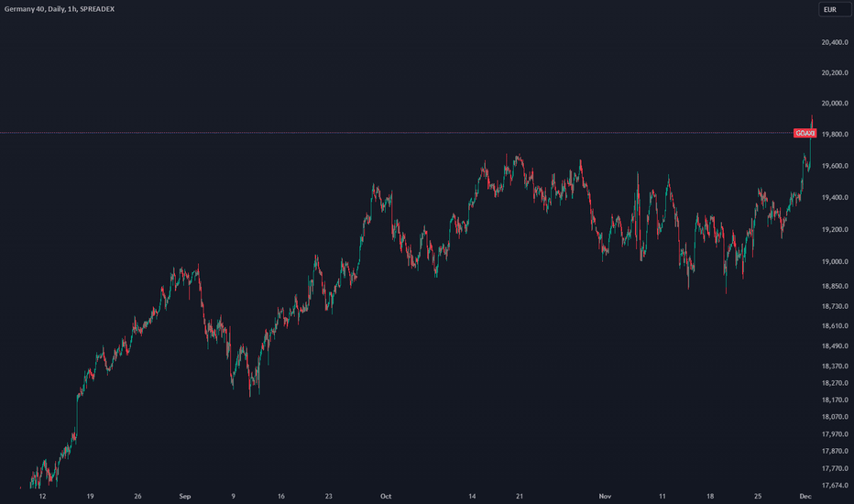Image resolution: width=854 pixels, height=504 pixels.
Task: Click the 25 date label on the time axis
Action: pyautogui.click(x=758, y=497)
